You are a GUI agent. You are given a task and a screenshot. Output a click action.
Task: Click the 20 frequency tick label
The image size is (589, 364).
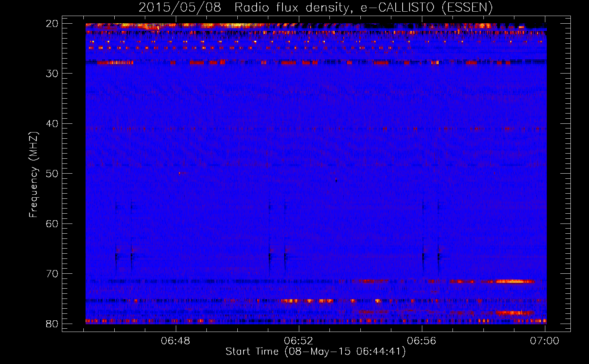tap(52, 23)
